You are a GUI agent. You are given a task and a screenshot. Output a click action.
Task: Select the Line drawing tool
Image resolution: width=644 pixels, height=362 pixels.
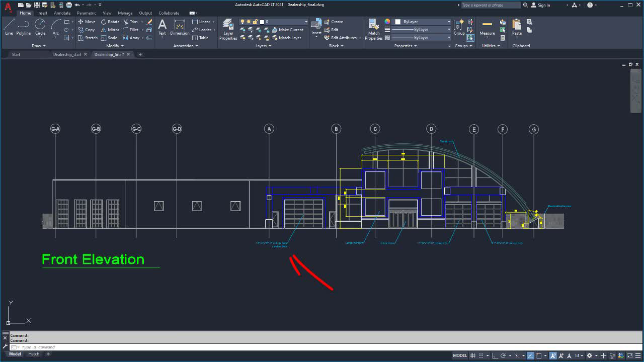pyautogui.click(x=9, y=25)
